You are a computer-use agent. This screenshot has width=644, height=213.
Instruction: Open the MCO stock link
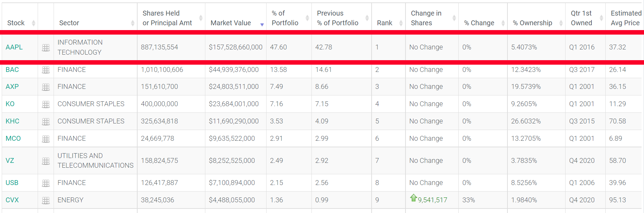click(x=13, y=138)
